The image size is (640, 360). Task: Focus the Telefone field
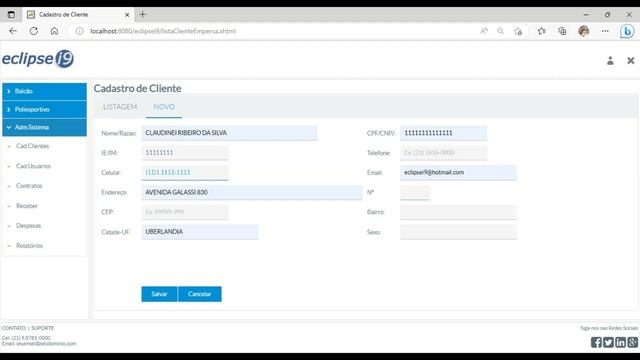click(x=443, y=153)
